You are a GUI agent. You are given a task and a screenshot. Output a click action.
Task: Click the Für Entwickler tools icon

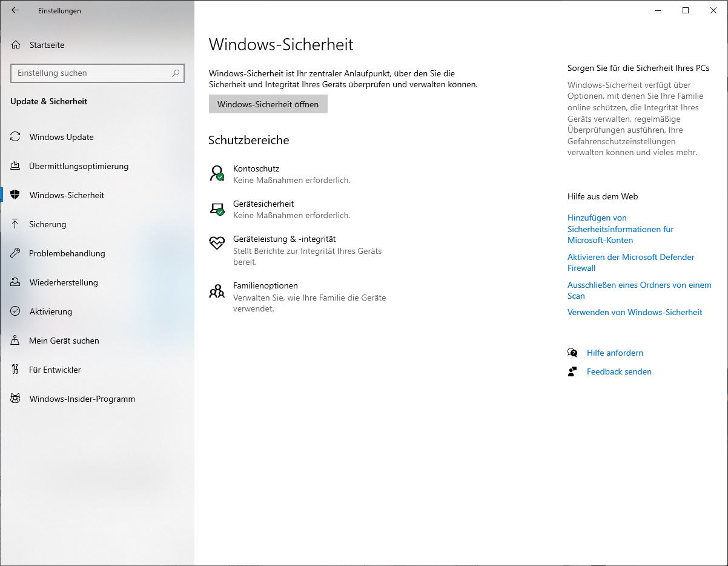pyautogui.click(x=15, y=370)
